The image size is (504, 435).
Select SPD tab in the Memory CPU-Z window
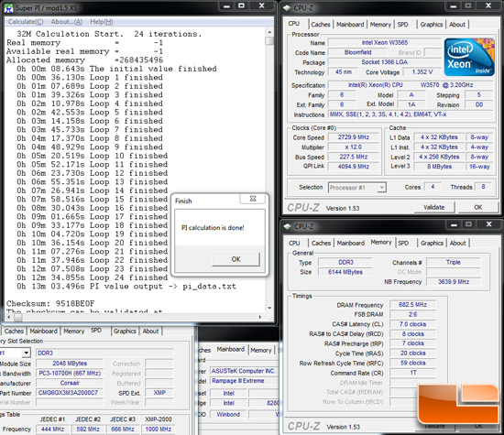[403, 244]
